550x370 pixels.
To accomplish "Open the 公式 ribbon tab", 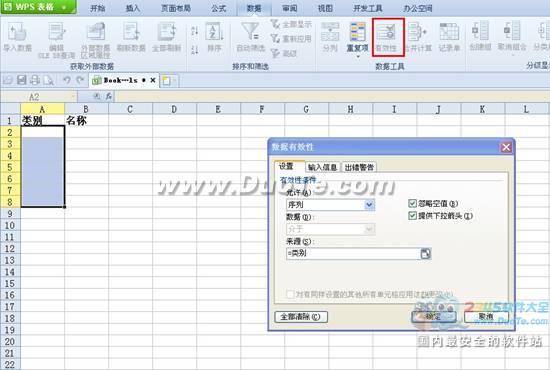I will (219, 8).
